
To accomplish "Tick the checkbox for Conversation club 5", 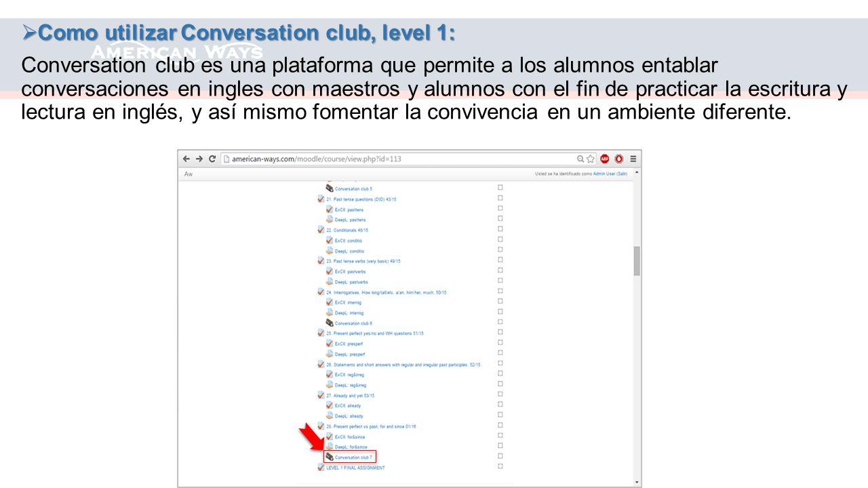I will (500, 187).
